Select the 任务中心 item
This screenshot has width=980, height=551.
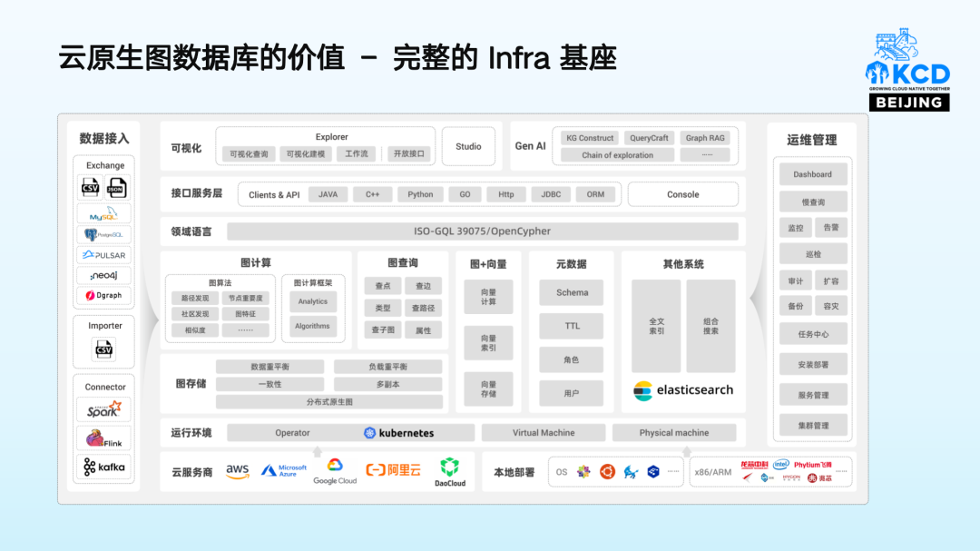812,334
